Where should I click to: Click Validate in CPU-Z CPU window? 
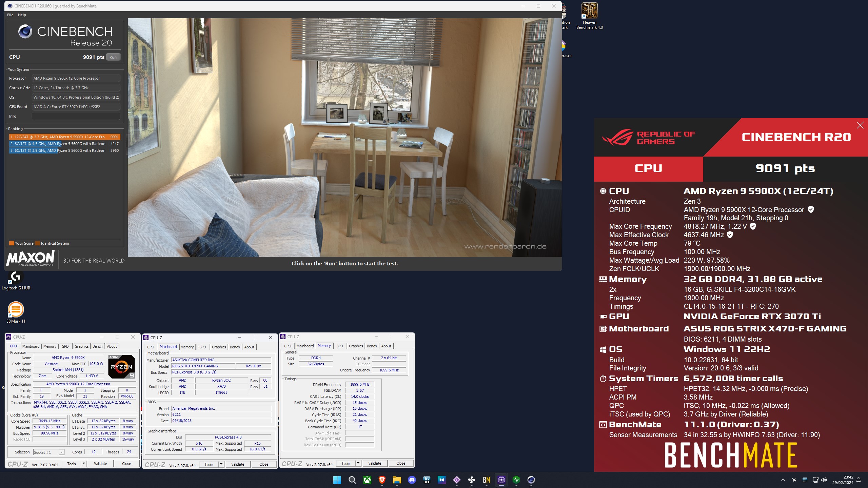point(100,464)
